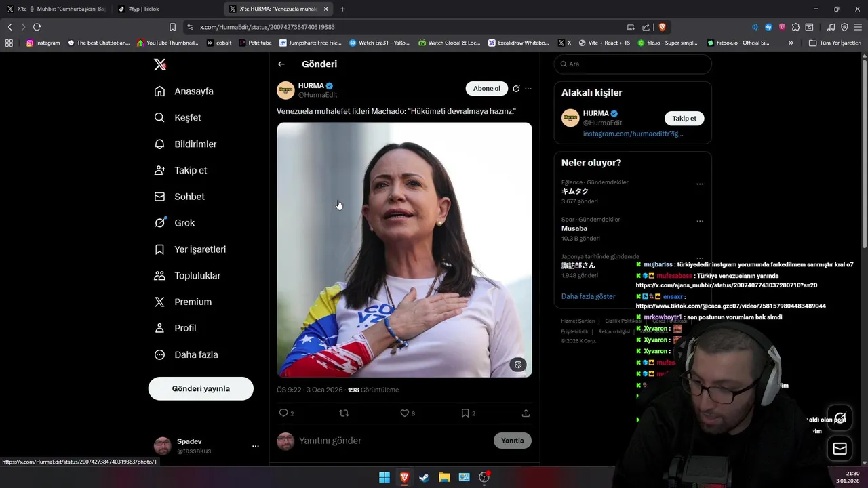Open Yer İşaretleri bookmarks
Viewport: 868px width, 488px height.
190,249
